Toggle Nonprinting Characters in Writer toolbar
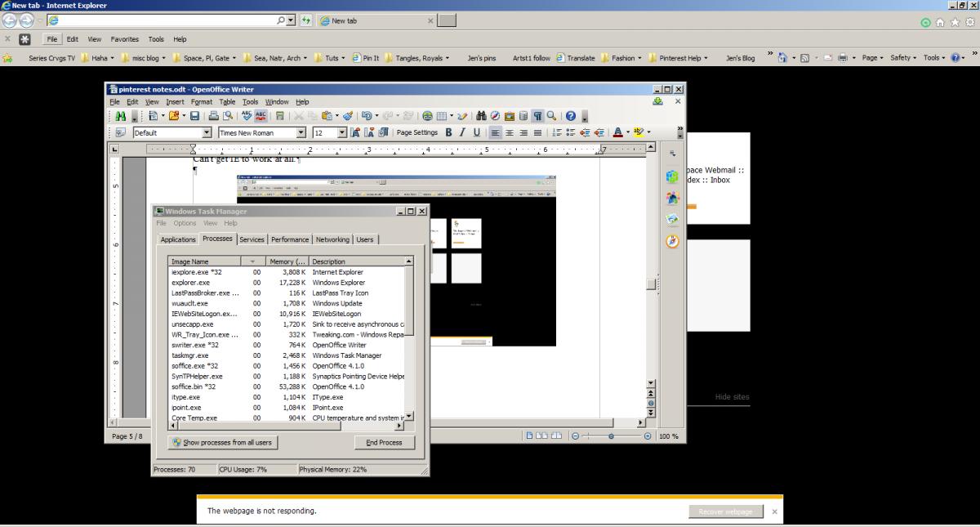The width and height of the screenshot is (980, 527). pyautogui.click(x=537, y=117)
